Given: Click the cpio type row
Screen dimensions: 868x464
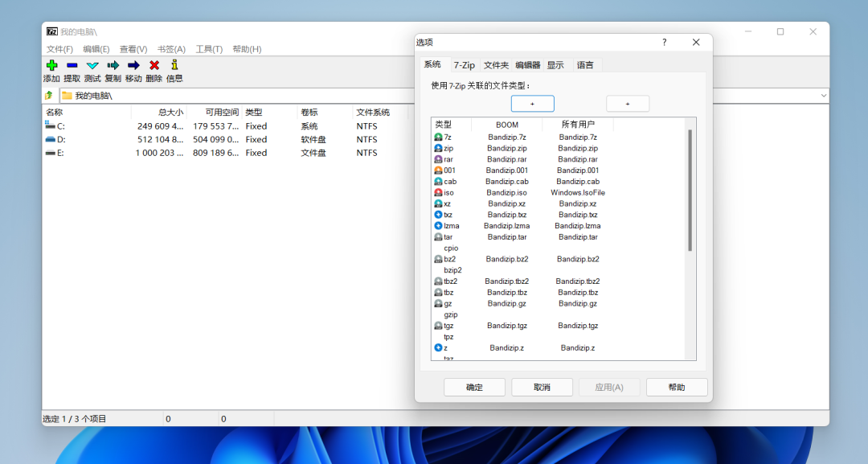Looking at the screenshot, I should pyautogui.click(x=451, y=248).
